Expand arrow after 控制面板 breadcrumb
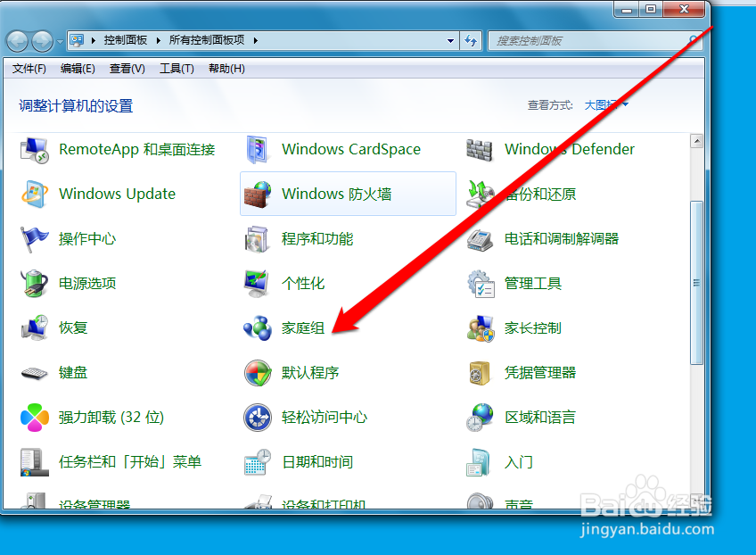The image size is (756, 555). coord(158,40)
